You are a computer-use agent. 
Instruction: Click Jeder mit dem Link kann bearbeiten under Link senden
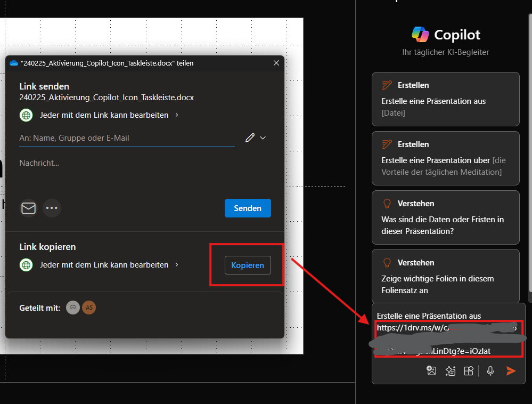[x=104, y=115]
